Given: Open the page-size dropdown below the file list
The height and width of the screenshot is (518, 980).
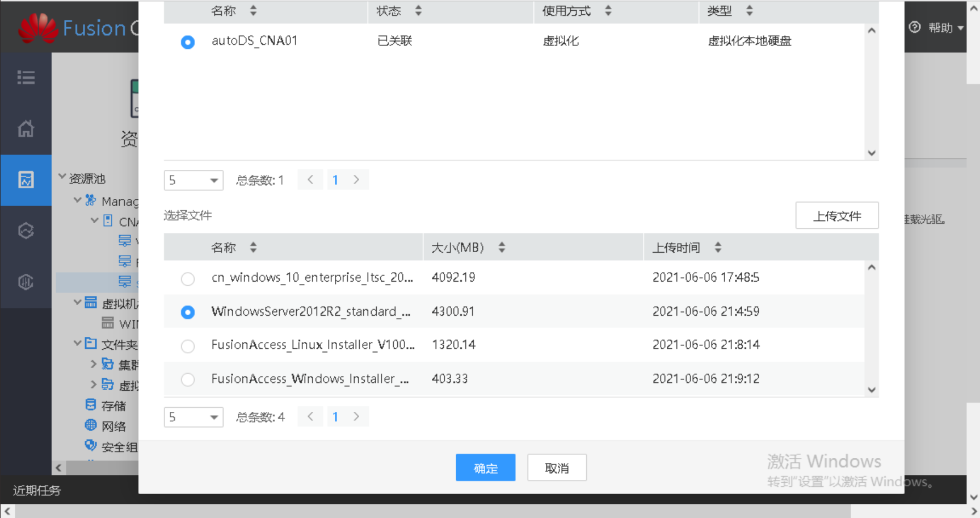Looking at the screenshot, I should point(194,416).
